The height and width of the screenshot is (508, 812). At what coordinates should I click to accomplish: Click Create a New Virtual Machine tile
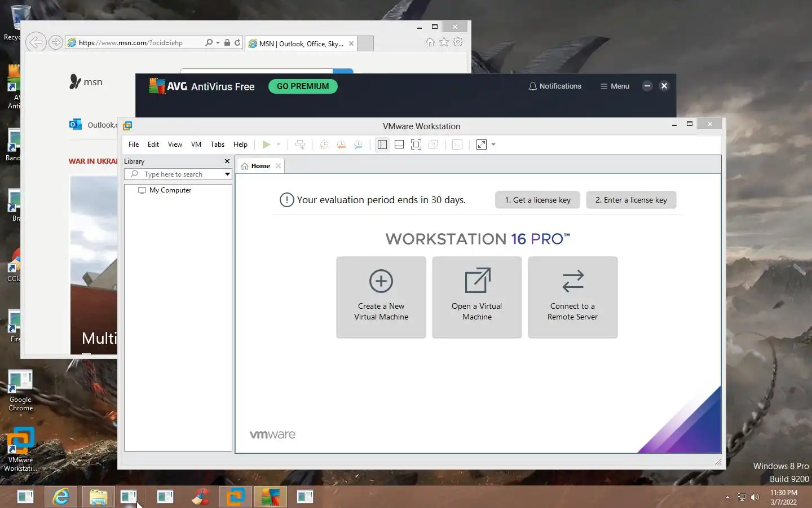pyautogui.click(x=381, y=297)
